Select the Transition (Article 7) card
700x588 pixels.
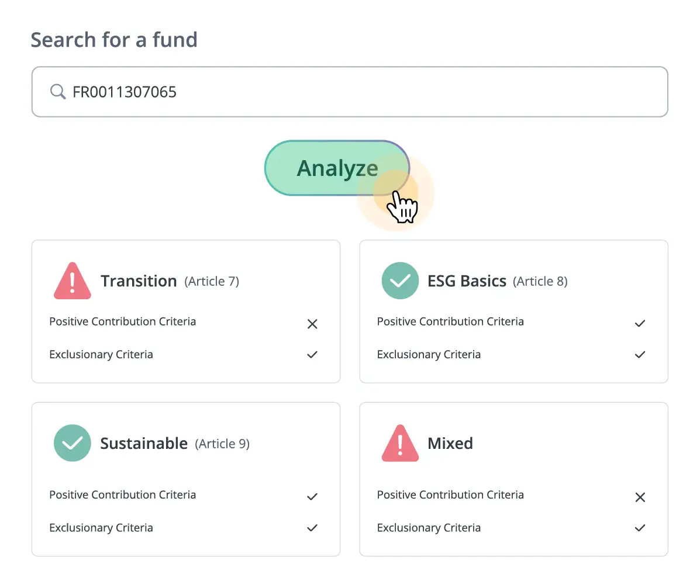185,311
